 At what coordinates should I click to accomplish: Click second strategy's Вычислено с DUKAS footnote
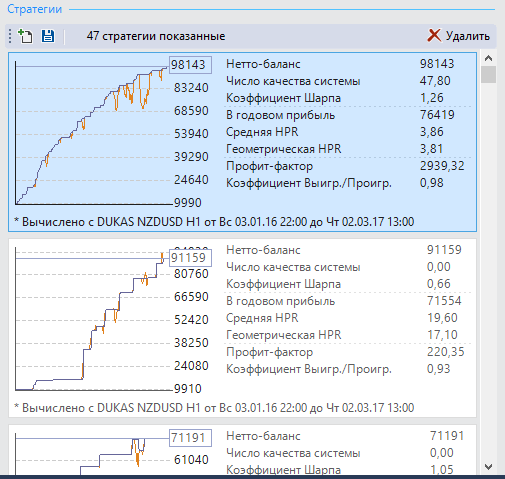(214, 408)
